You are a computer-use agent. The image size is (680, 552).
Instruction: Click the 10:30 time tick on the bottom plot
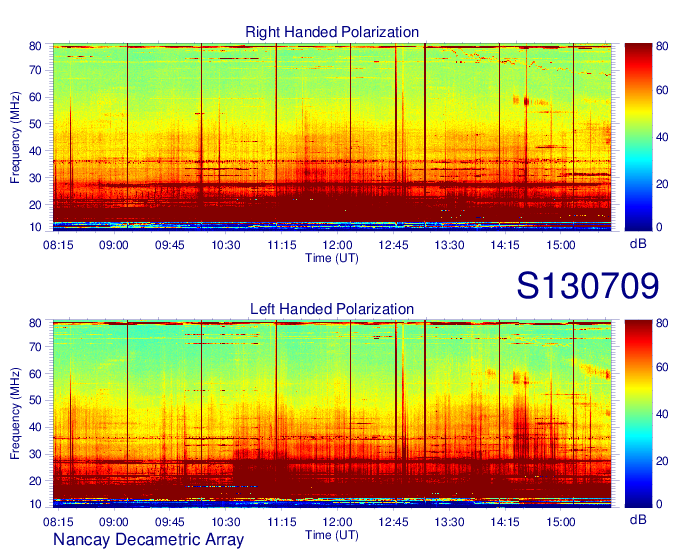[226, 522]
